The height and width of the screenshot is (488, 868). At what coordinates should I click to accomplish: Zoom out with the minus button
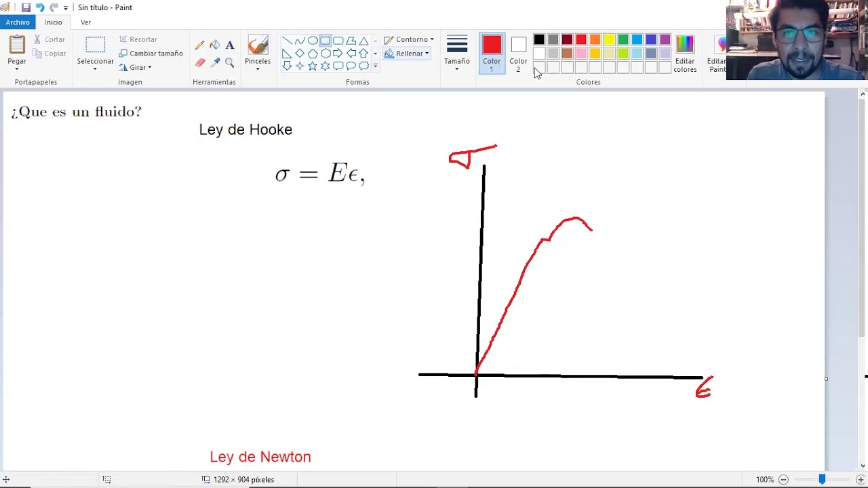783,480
